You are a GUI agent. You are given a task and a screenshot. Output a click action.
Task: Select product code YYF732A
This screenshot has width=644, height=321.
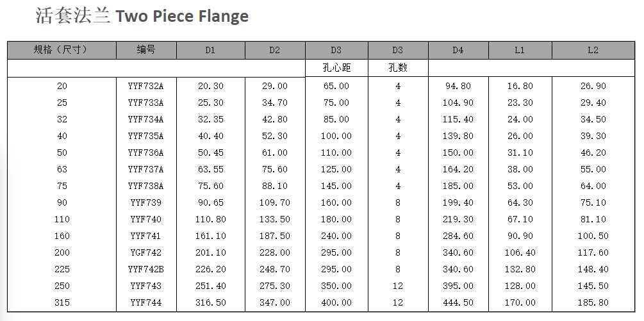146,86
